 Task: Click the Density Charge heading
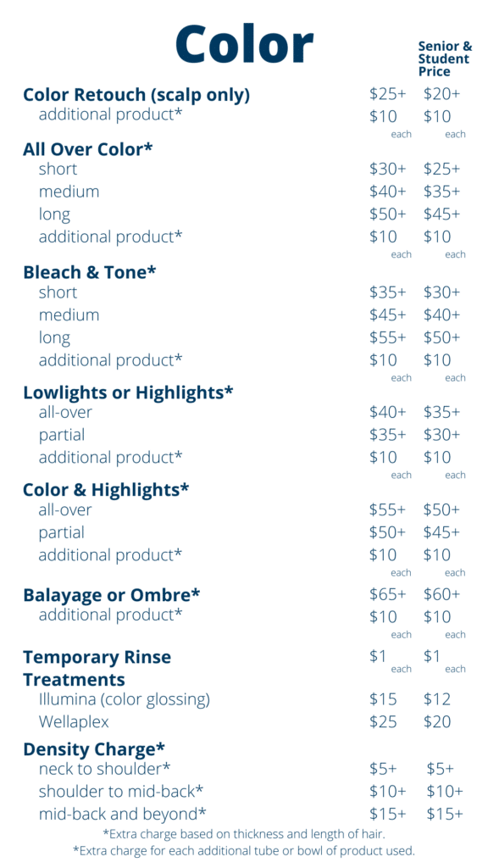(94, 749)
